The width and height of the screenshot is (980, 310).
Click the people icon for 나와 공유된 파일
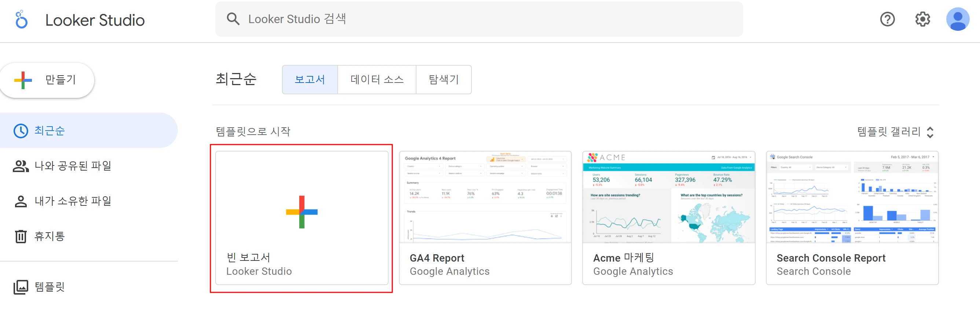(x=21, y=166)
